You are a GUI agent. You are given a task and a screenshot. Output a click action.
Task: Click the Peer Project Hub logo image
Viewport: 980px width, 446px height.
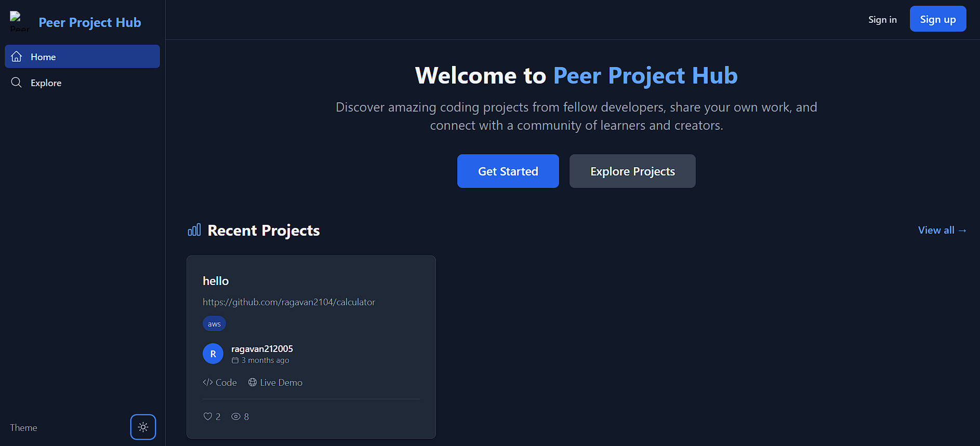19,21
